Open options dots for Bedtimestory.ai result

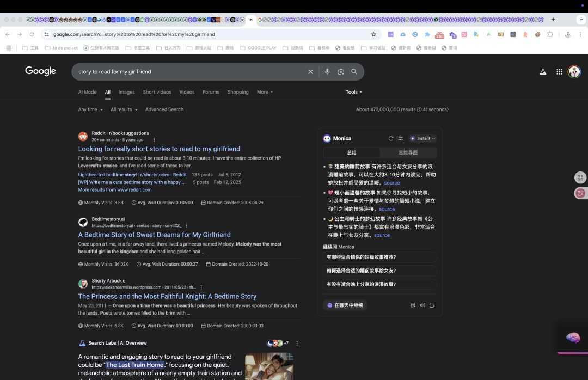[x=186, y=226]
